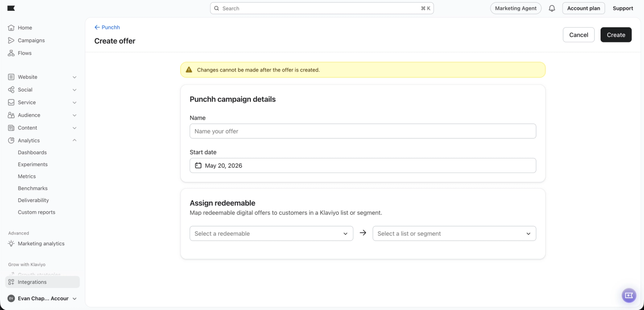Open Support link
Image resolution: width=644 pixels, height=310 pixels.
(x=623, y=8)
